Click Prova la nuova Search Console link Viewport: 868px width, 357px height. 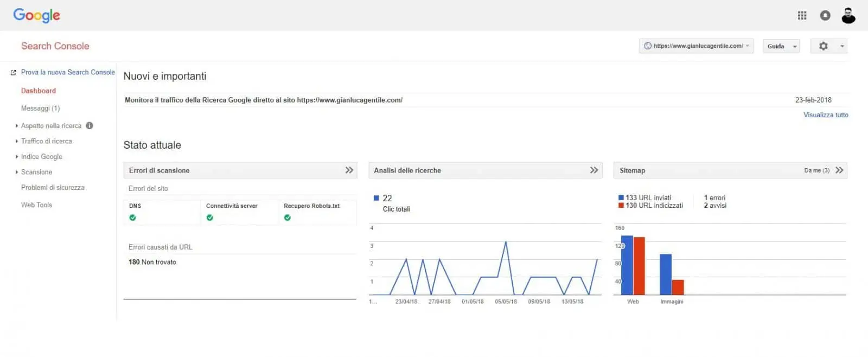coord(68,72)
